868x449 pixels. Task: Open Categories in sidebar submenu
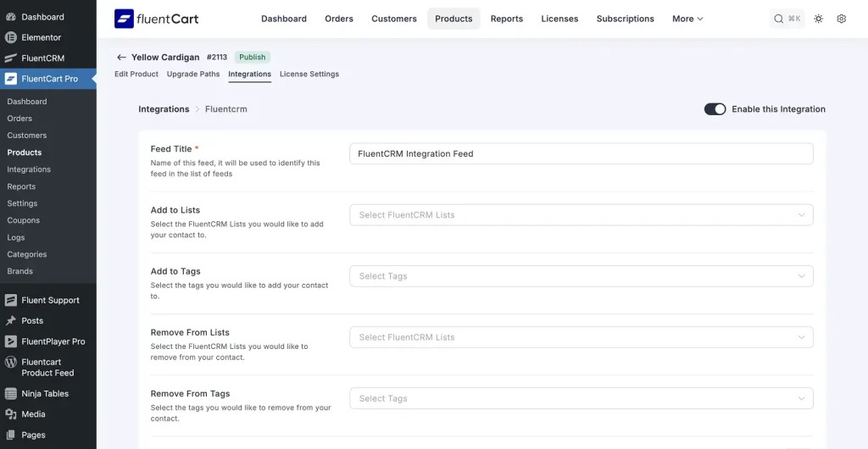27,254
